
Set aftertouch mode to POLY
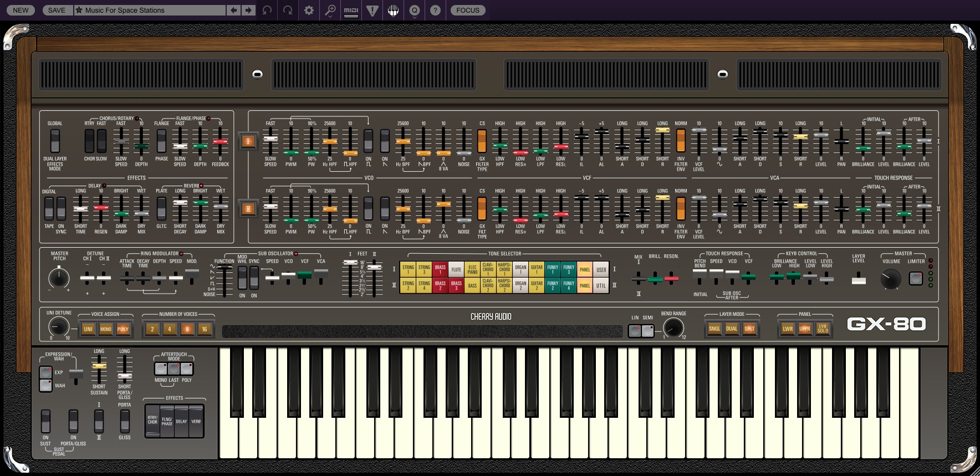click(187, 368)
